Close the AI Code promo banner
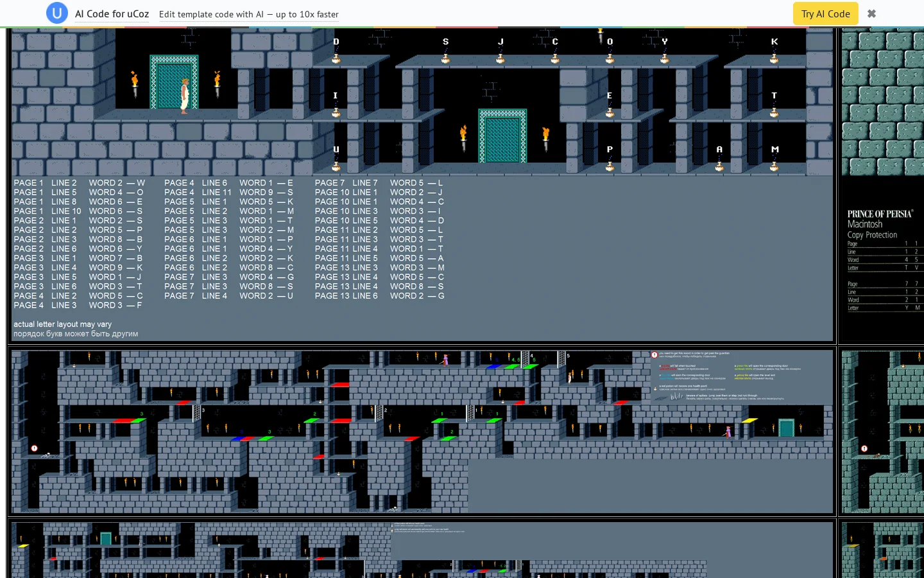This screenshot has width=924, height=578. point(871,13)
